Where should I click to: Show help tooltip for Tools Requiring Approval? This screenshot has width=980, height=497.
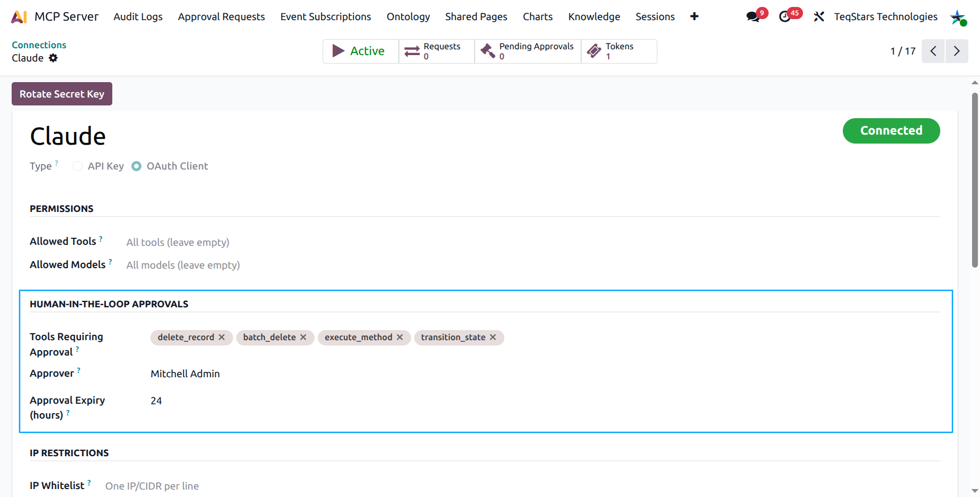[77, 350]
